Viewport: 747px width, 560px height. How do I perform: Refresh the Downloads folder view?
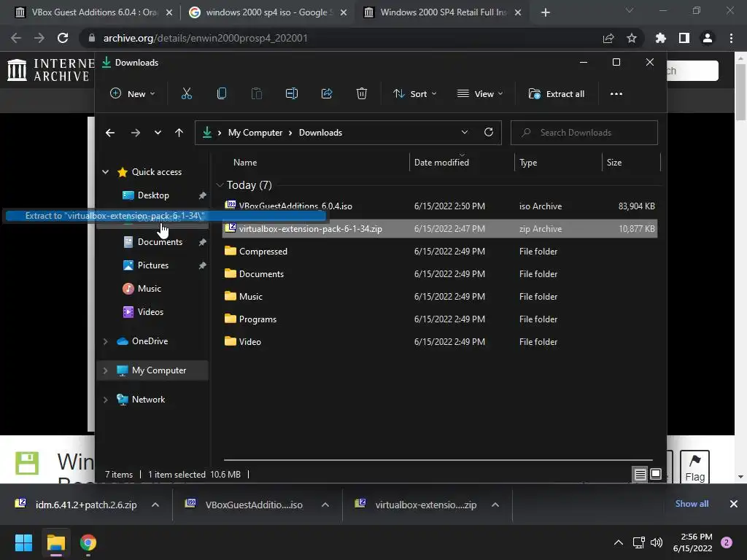489,133
